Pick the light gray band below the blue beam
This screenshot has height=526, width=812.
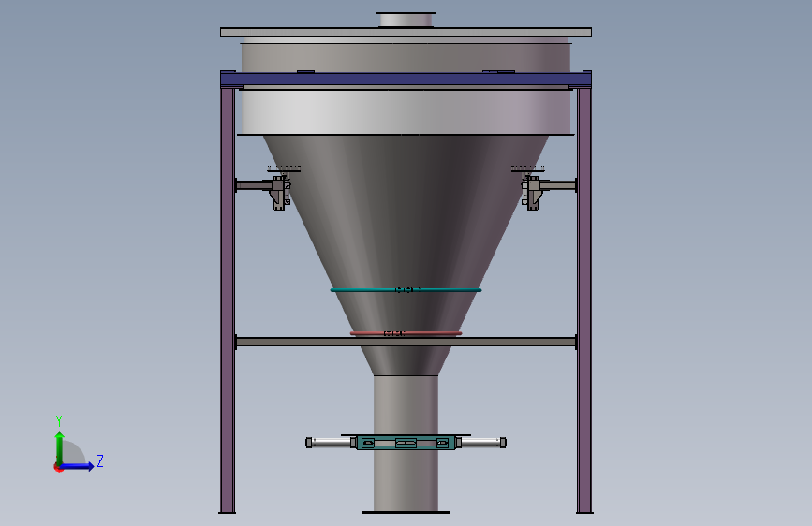(406, 112)
